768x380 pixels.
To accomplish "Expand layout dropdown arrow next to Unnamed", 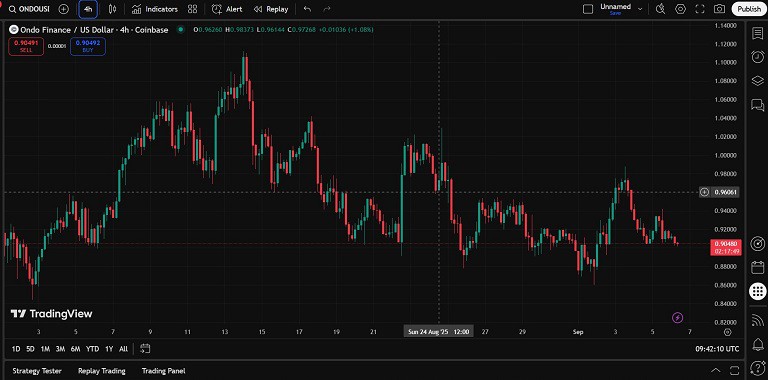I will (640, 9).
